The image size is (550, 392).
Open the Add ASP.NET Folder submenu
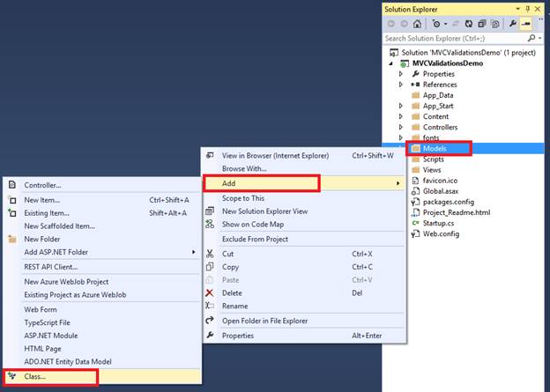[x=102, y=252]
